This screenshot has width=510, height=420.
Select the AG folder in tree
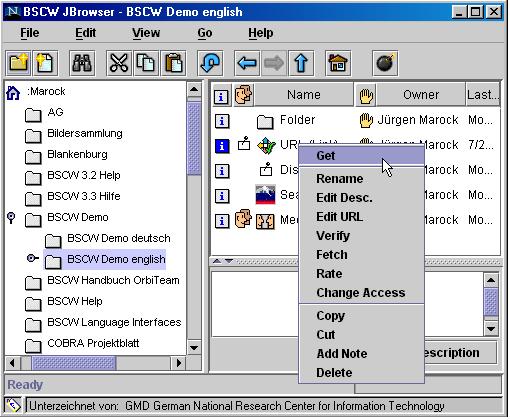pyautogui.click(x=44, y=113)
